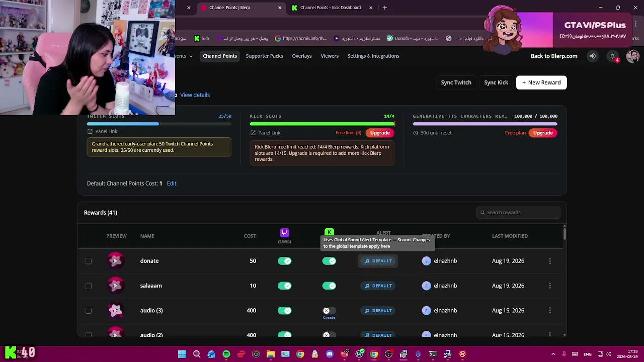Click the Twitch column header icon
Image resolution: width=644 pixels, height=362 pixels.
point(284,232)
